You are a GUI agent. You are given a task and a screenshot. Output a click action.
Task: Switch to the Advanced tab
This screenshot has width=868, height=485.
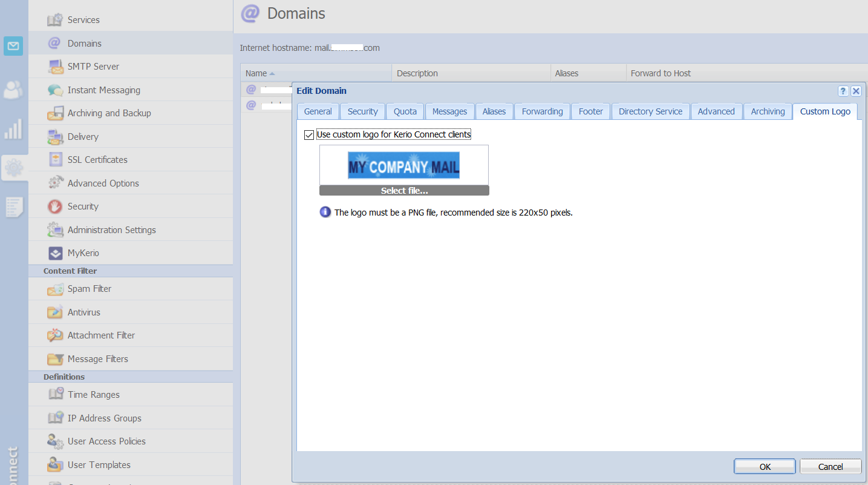pyautogui.click(x=716, y=111)
